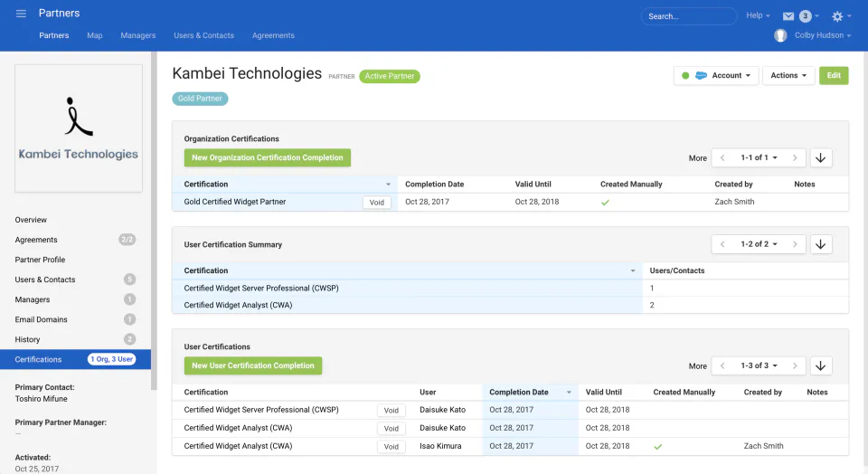
Task: Open the hamburger navigation menu
Action: pos(21,14)
